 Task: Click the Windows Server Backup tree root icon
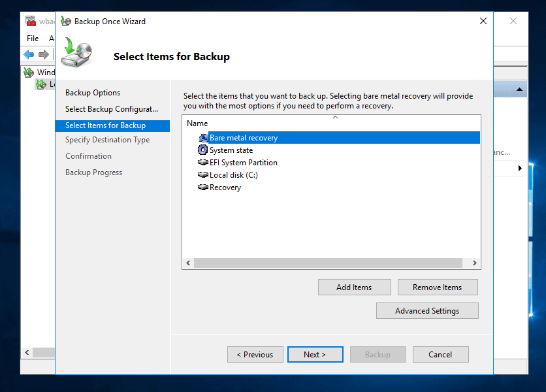click(29, 73)
